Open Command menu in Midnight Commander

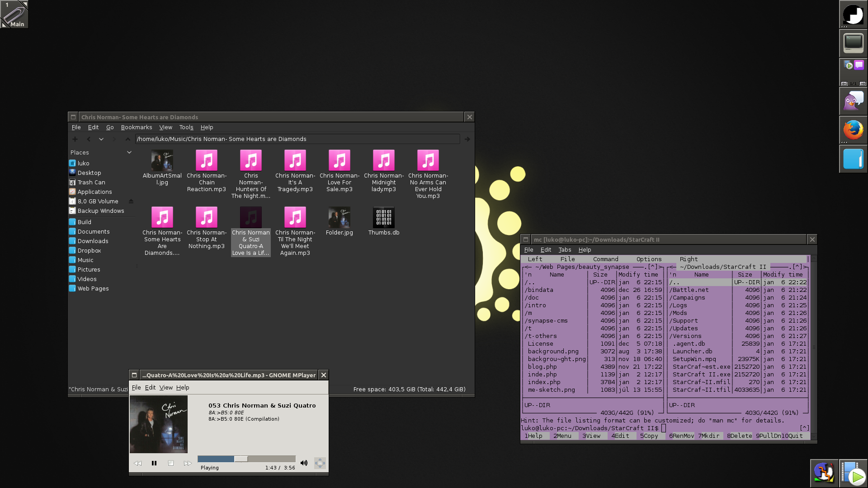coord(605,259)
